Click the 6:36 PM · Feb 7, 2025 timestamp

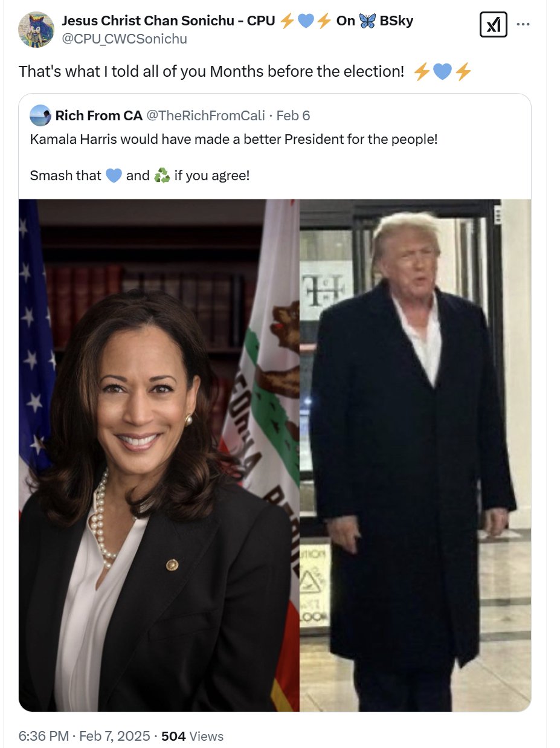[x=85, y=736]
